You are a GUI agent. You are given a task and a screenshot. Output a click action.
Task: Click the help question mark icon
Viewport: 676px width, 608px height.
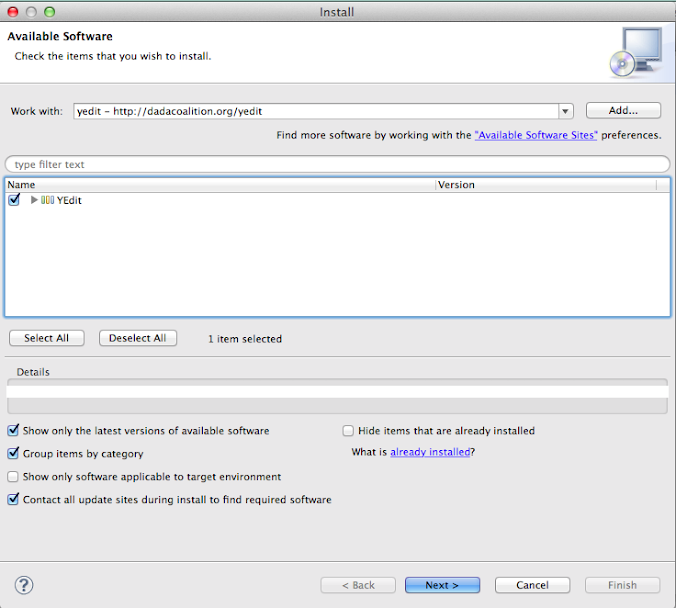click(x=25, y=585)
